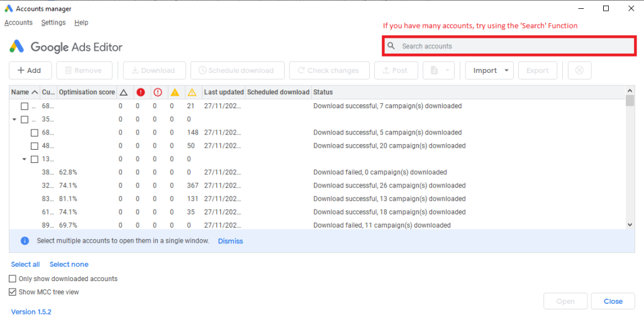This screenshot has height=322, width=644.
Task: Click the search magnifier icon
Action: click(391, 46)
